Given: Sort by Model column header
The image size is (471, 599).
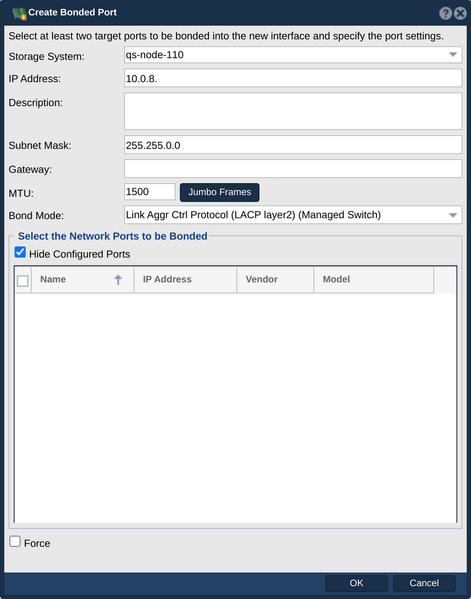Looking at the screenshot, I should [374, 280].
